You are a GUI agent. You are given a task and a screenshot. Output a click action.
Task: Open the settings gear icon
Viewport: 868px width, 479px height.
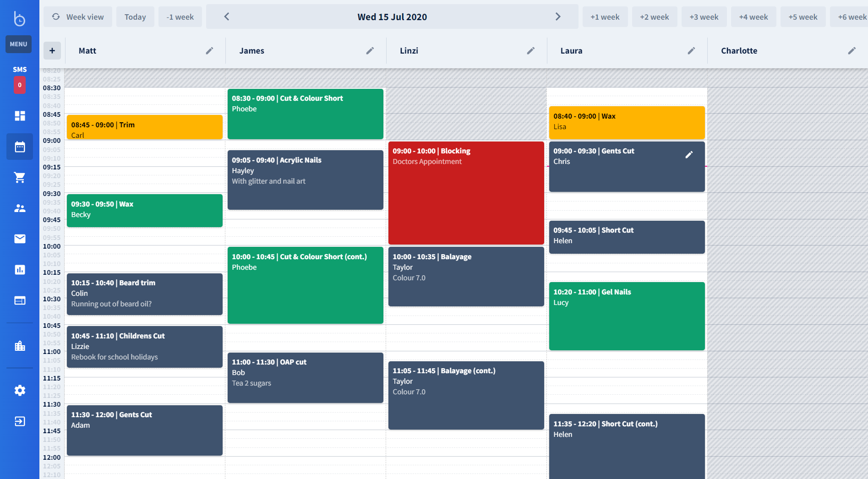point(20,390)
